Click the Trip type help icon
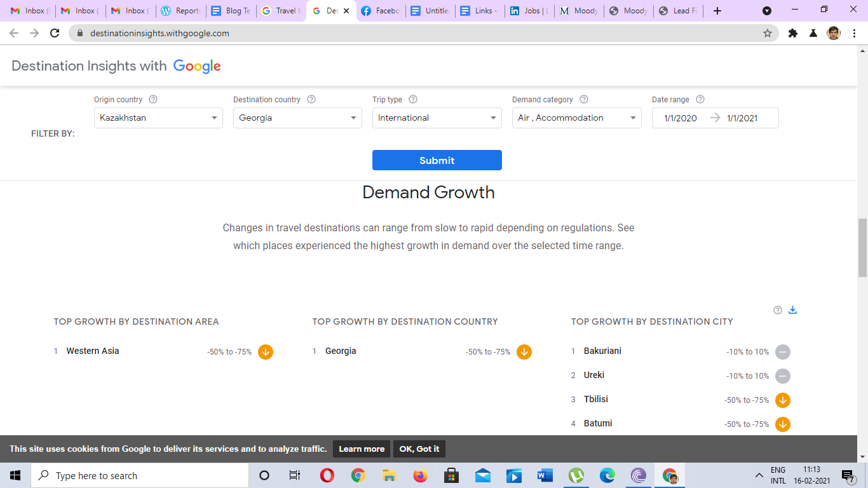The height and width of the screenshot is (488, 868). [x=413, y=100]
